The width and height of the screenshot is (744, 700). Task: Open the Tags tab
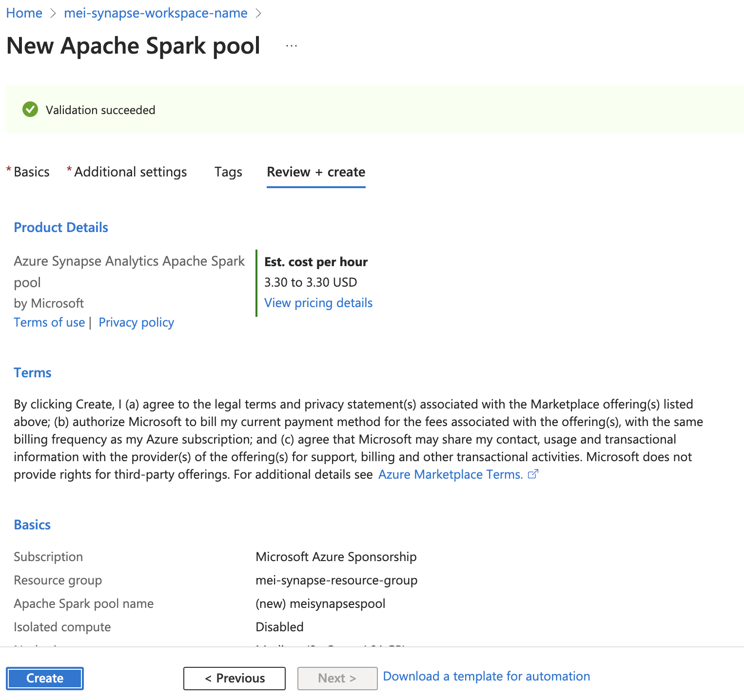228,172
